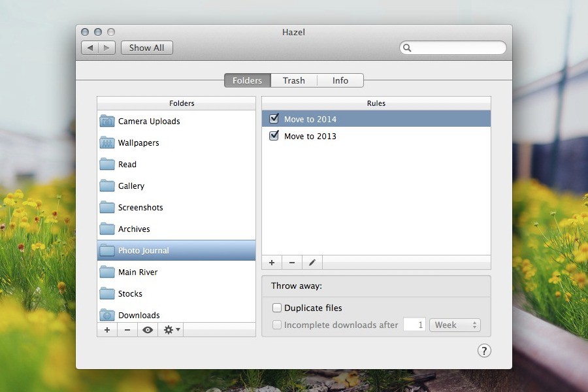Enable Incomplete downloads after checkbox
588x392 pixels.
click(277, 325)
